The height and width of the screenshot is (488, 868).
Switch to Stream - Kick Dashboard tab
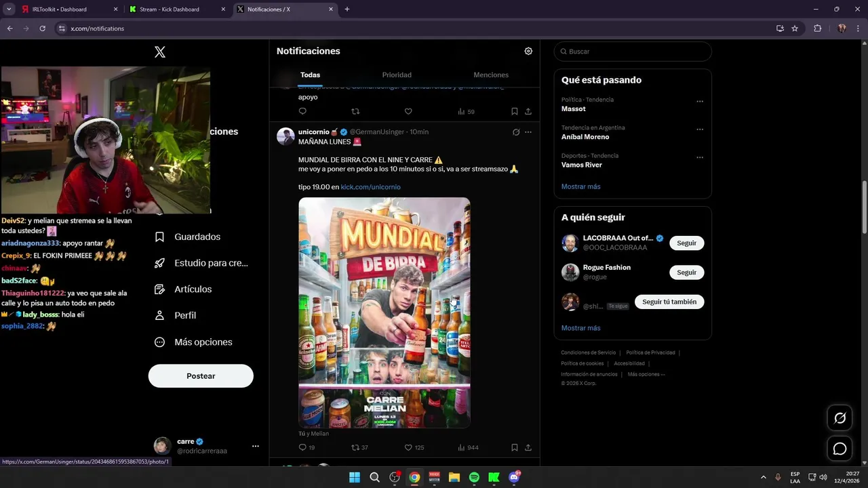point(176,9)
